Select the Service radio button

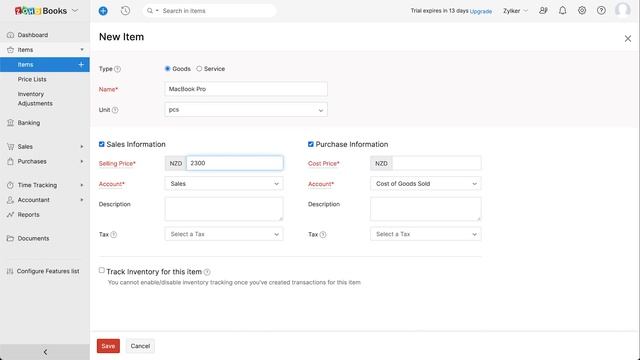pyautogui.click(x=199, y=69)
